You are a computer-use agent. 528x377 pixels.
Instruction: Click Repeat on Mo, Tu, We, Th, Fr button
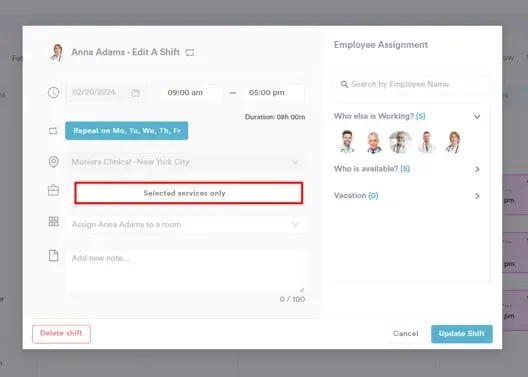point(127,131)
